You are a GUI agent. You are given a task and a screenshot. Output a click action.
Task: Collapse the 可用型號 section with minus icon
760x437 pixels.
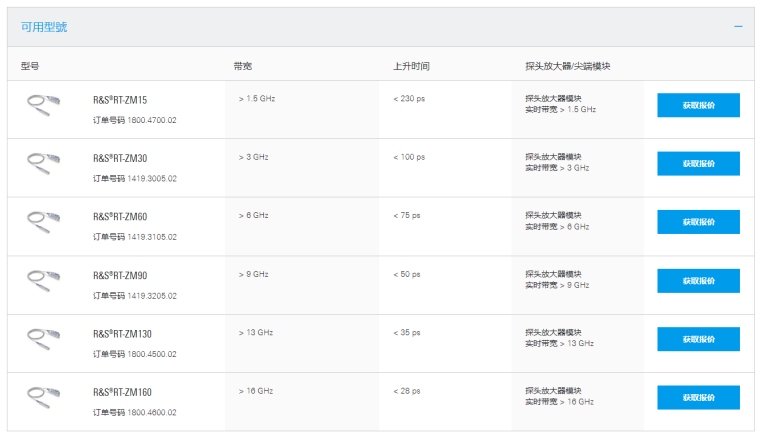pos(738,26)
